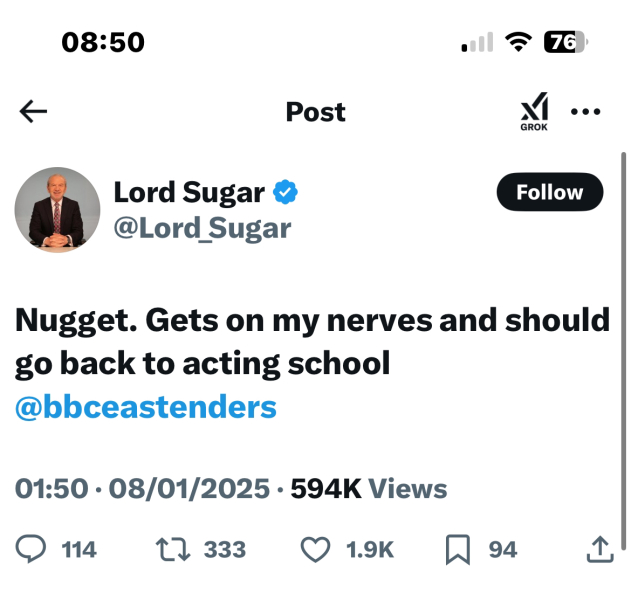Tap the post timestamp 01:50 · 08/01/2025

pos(142,489)
